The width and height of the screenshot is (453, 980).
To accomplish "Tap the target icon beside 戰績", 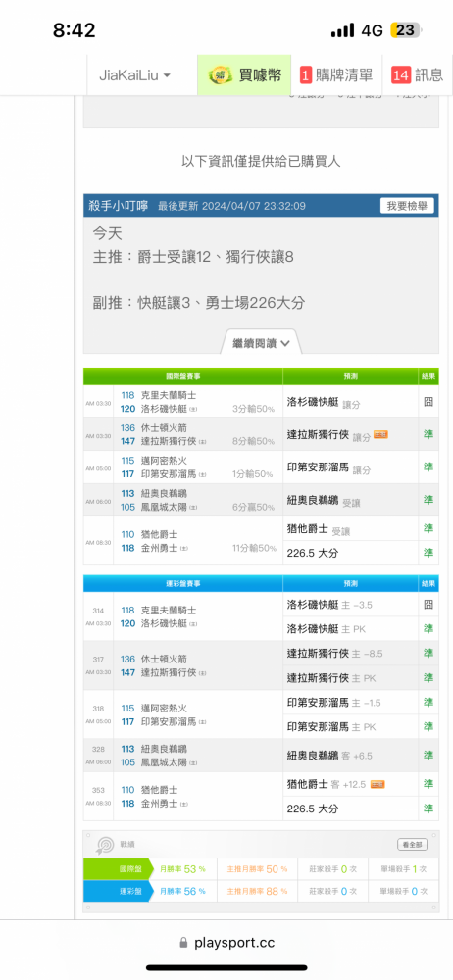I will click(x=104, y=845).
